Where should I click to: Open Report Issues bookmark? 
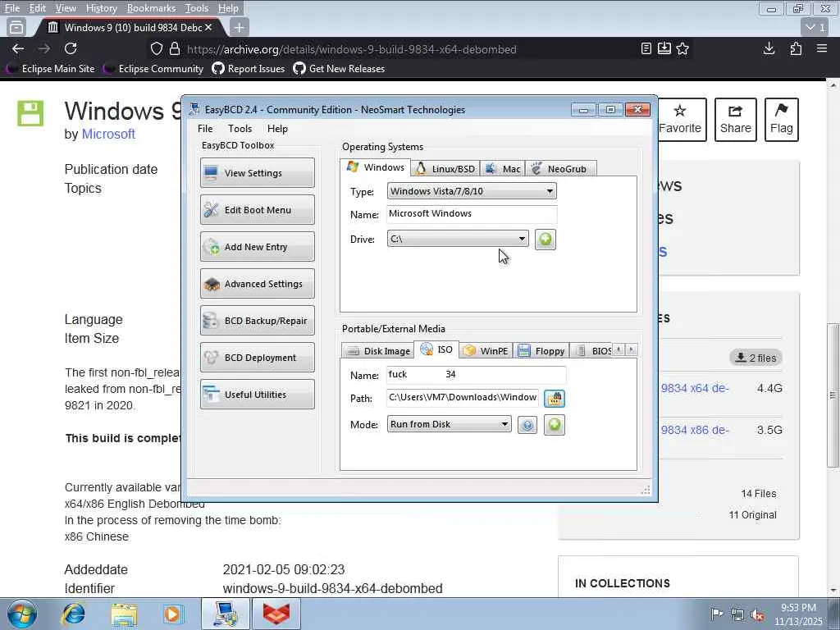pos(248,69)
